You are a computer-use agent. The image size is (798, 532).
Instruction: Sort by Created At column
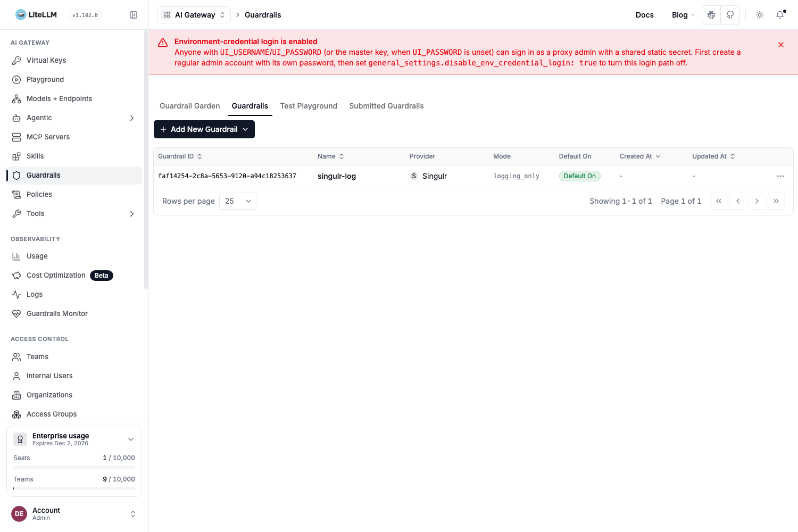tap(640, 156)
